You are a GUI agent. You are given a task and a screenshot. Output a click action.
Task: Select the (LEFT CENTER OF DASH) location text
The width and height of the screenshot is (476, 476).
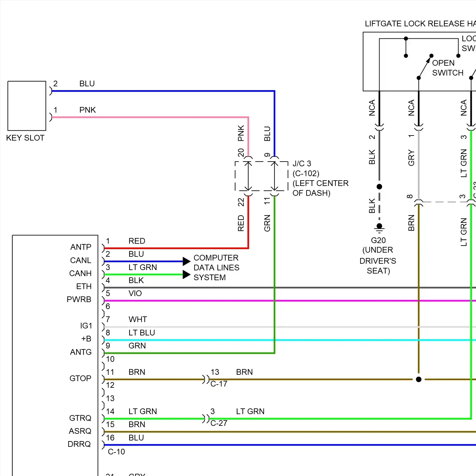click(x=321, y=188)
